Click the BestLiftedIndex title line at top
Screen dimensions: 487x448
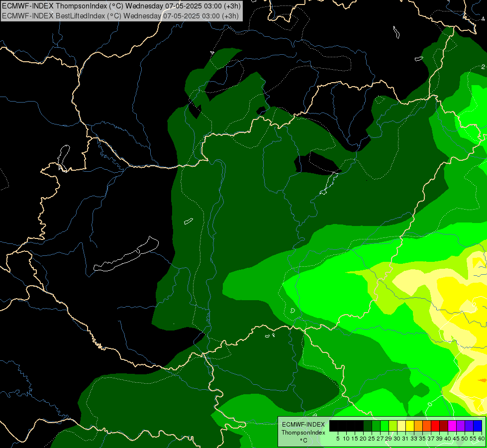[x=120, y=16]
